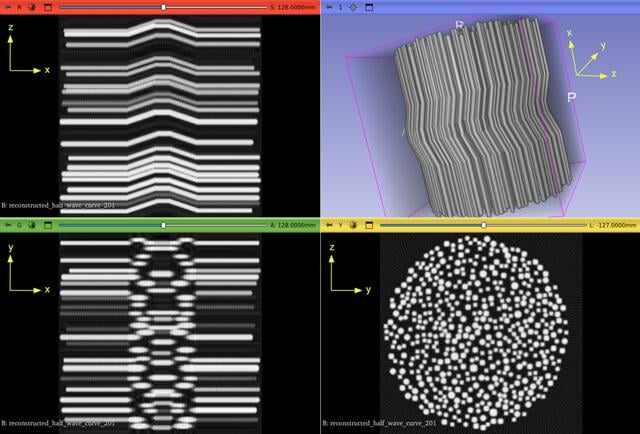Image resolution: width=640 pixels, height=434 pixels.
Task: Maximize the Yellow slice view with the layout icon
Action: 369,225
